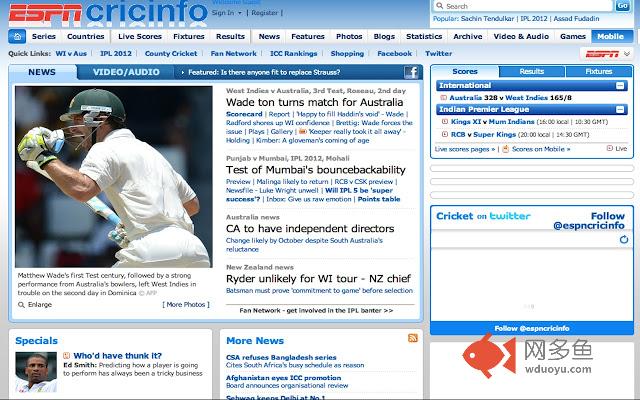This screenshot has height=400, width=640.
Task: Click the article icon before Who'd have thunk it?
Action: (67, 356)
